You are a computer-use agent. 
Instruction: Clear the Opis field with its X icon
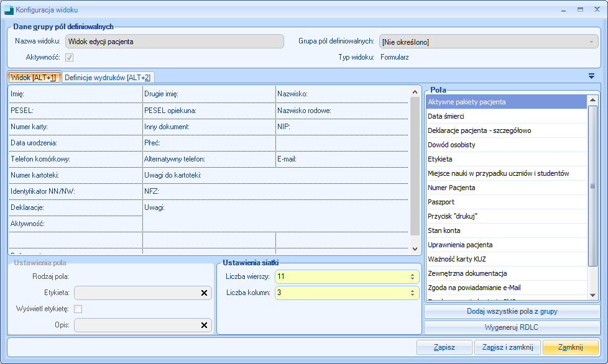click(204, 325)
